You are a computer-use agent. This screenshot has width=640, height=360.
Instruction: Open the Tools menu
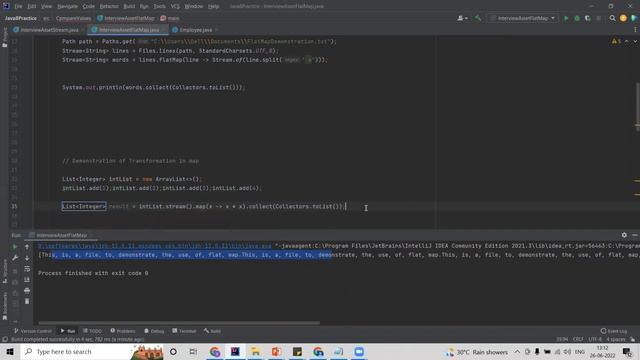[160, 6]
